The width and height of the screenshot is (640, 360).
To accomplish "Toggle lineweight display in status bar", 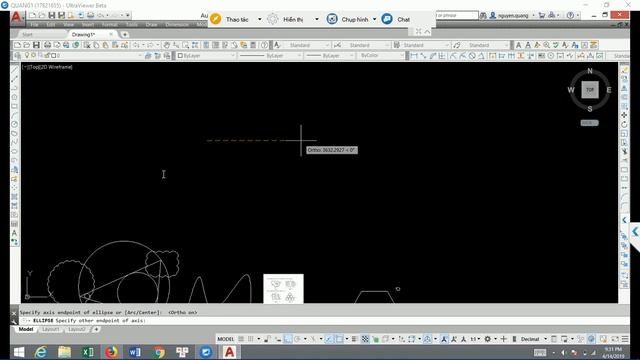I will coord(355,339).
